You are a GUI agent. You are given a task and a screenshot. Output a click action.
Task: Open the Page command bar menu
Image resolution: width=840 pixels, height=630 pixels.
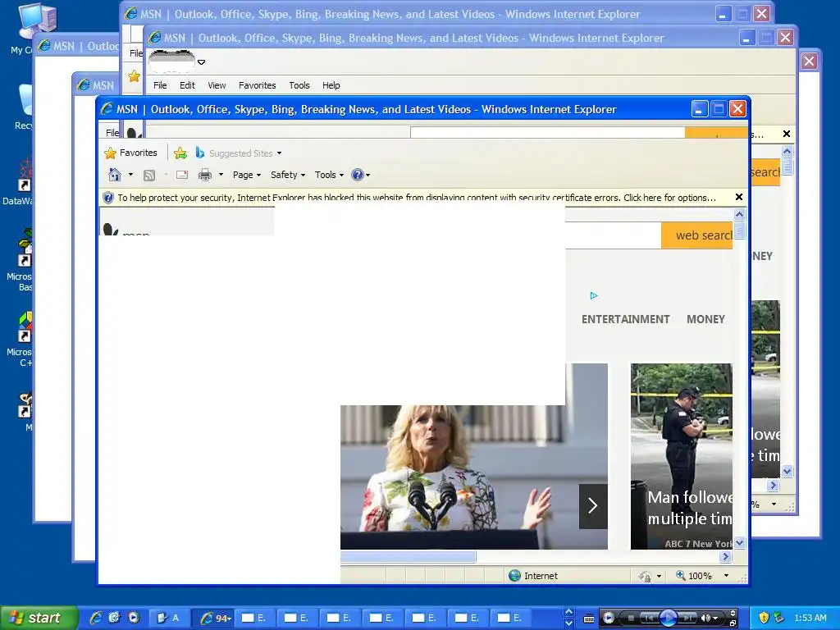246,175
